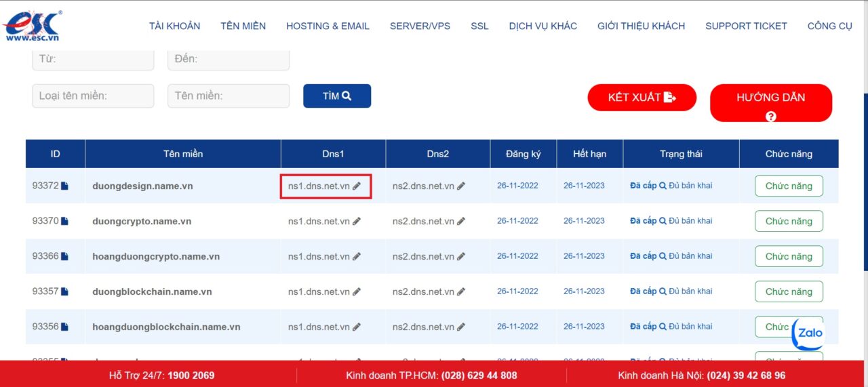
Task: Open Chức năng button for hoangduongcrypto.name.vn
Action: coord(789,256)
